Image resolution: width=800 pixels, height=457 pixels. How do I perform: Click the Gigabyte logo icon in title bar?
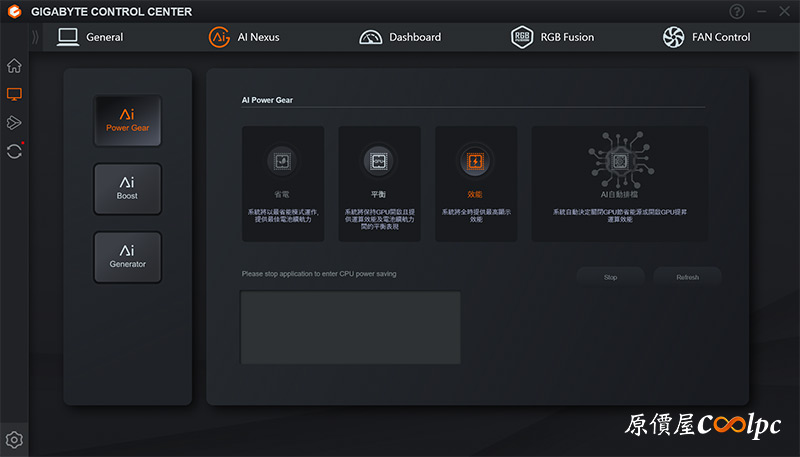point(14,11)
